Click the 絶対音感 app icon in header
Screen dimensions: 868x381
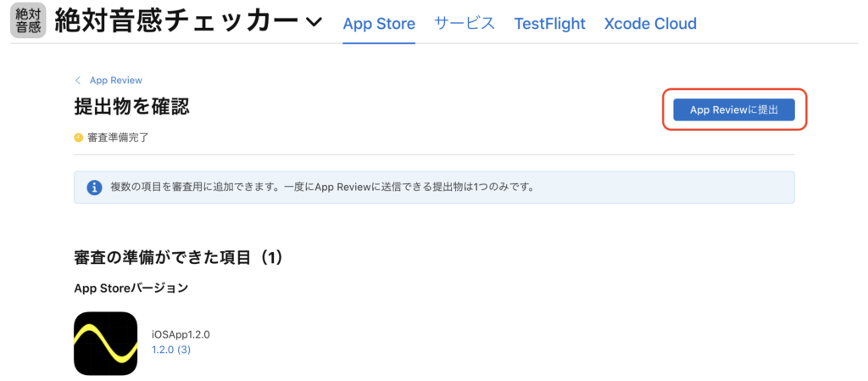click(x=28, y=22)
